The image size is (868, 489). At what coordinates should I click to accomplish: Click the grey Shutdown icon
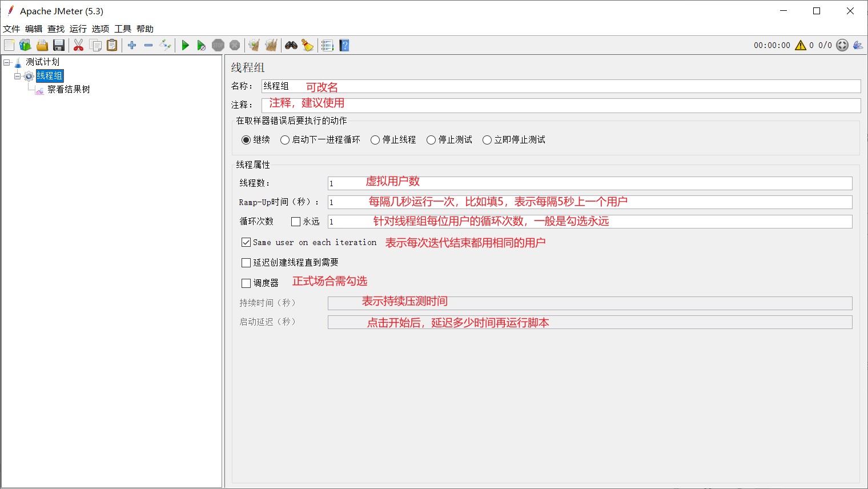click(x=235, y=45)
